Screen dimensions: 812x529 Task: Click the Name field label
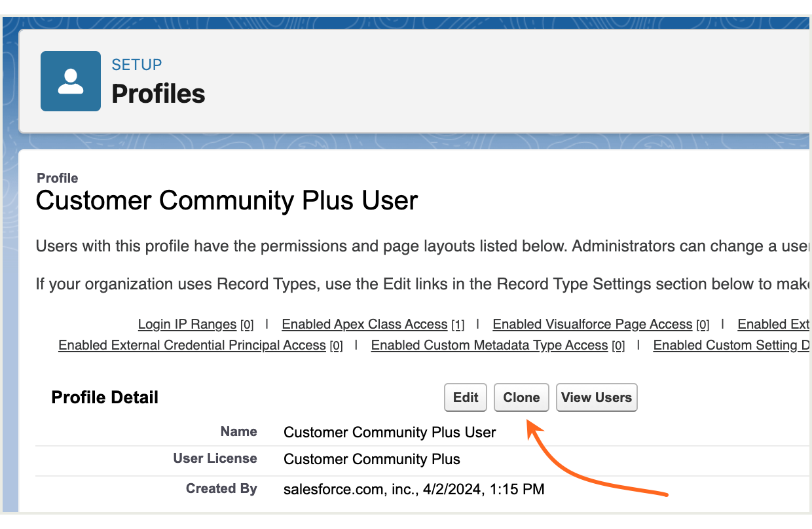pos(239,431)
